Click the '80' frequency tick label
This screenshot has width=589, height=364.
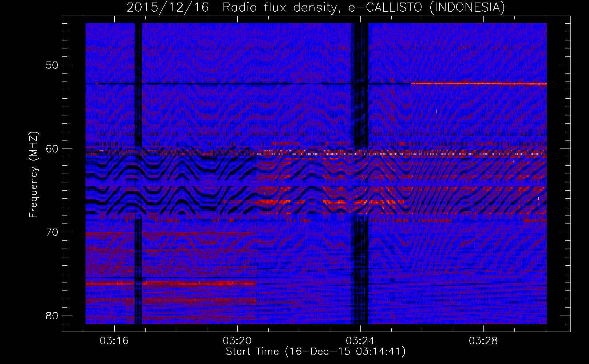click(x=52, y=316)
